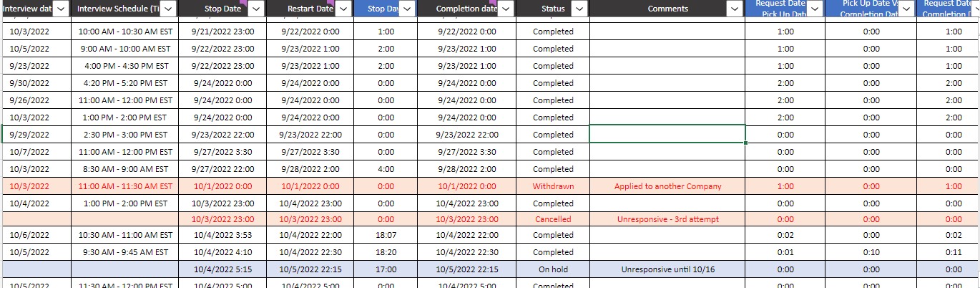Select the 'Unresponsive - 3rd attempt' comment
980x288 pixels.
[x=667, y=219]
